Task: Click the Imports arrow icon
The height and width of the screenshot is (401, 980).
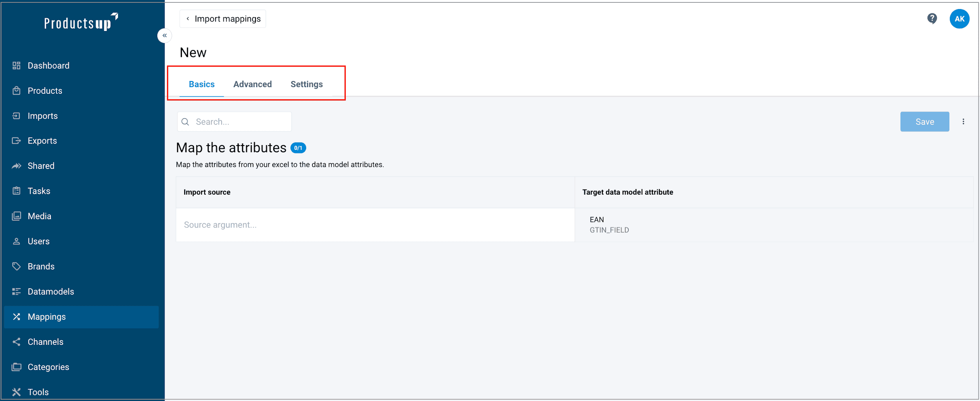Action: (x=16, y=116)
